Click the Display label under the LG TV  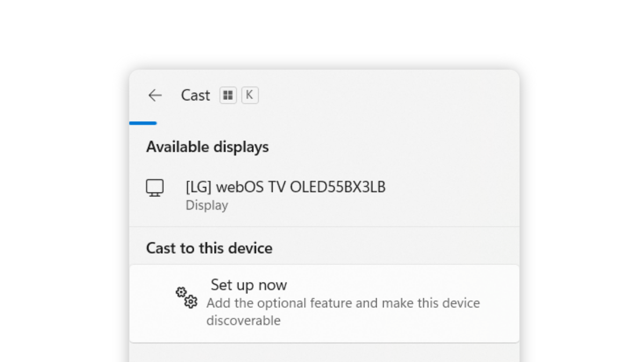207,205
